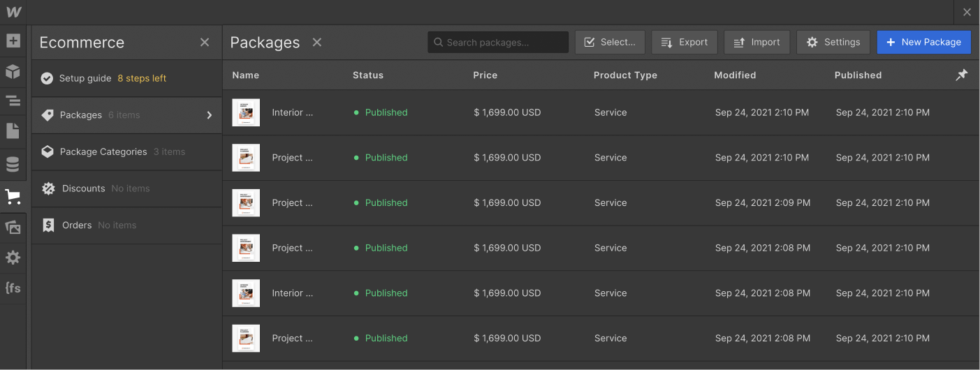Open Setup guide with 8 steps left
This screenshot has width=980, height=370.
click(112, 78)
